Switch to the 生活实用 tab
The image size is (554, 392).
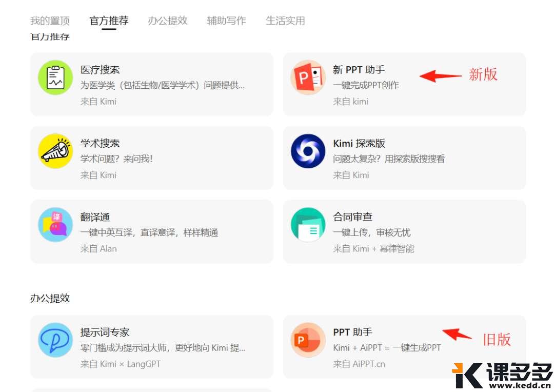[285, 21]
